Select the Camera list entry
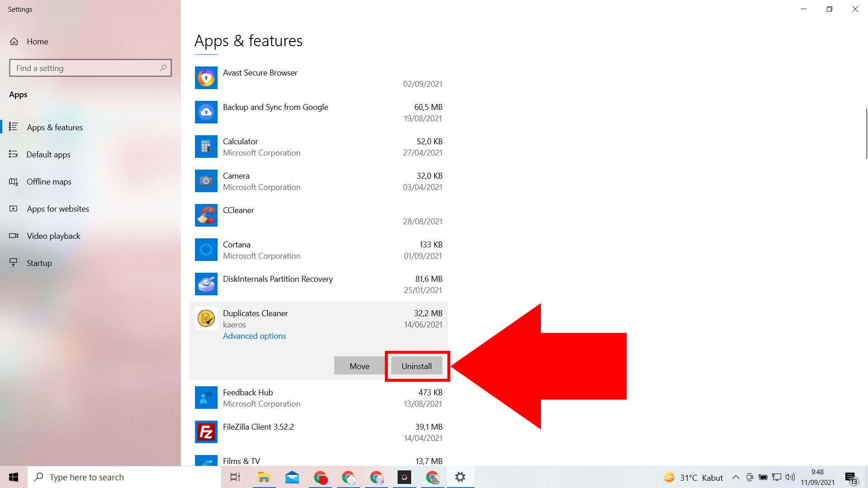The width and height of the screenshot is (868, 488). 319,181
